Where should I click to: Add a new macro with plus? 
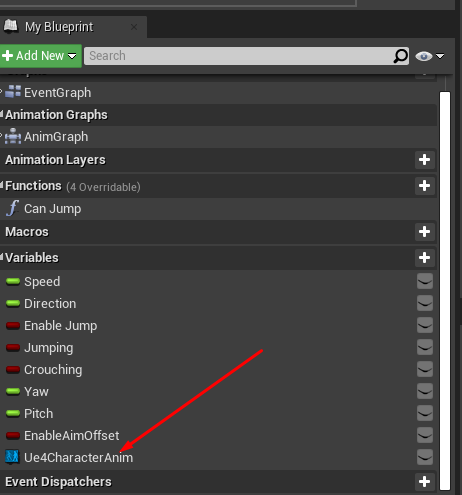424,231
